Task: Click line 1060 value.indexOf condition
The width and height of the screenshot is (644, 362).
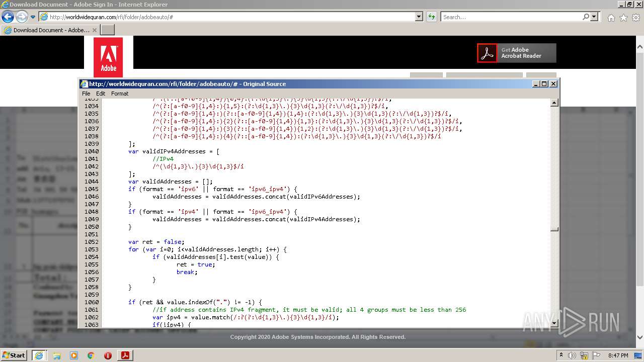Action: [195, 302]
